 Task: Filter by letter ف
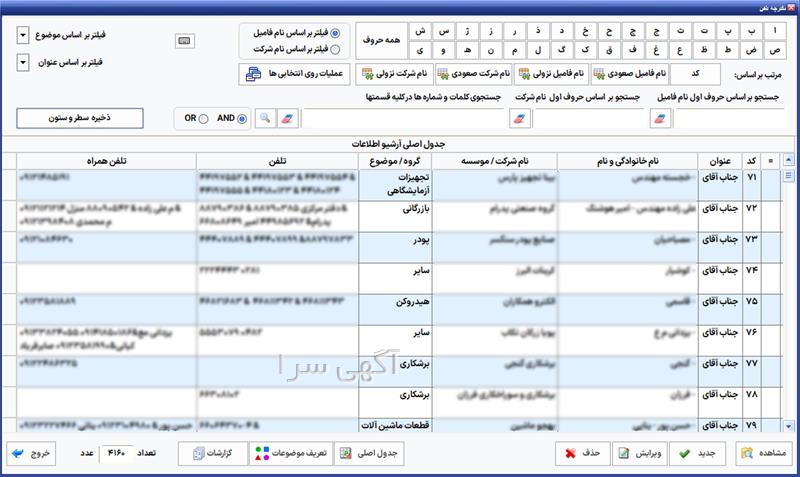click(633, 50)
